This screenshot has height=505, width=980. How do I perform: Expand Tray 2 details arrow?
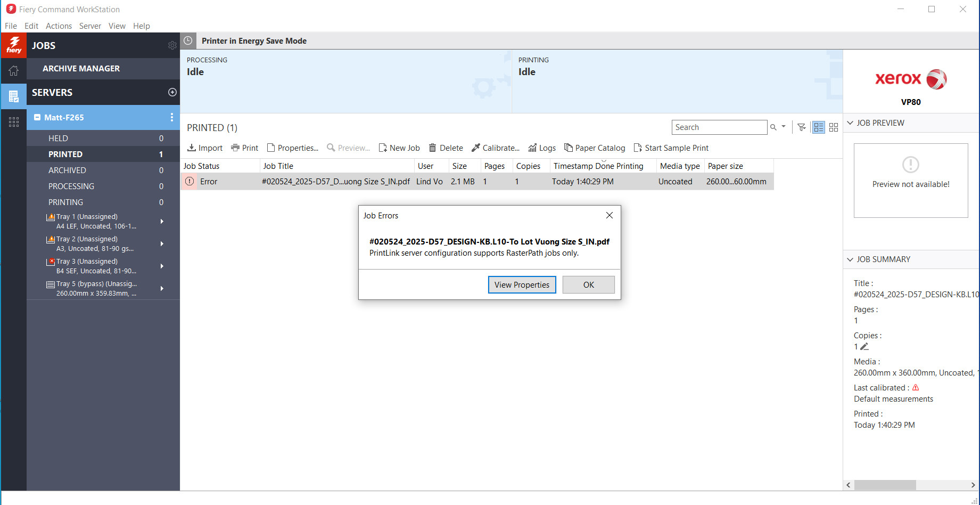coord(162,243)
